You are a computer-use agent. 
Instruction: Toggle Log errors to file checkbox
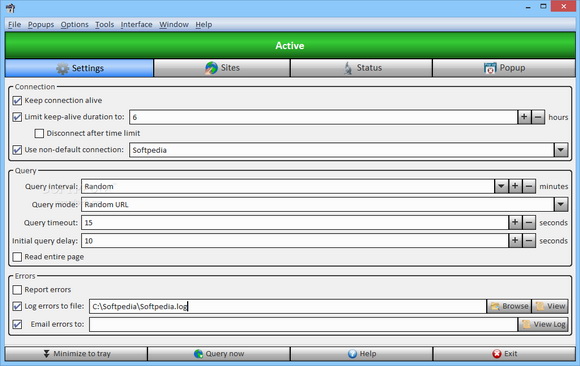17,306
